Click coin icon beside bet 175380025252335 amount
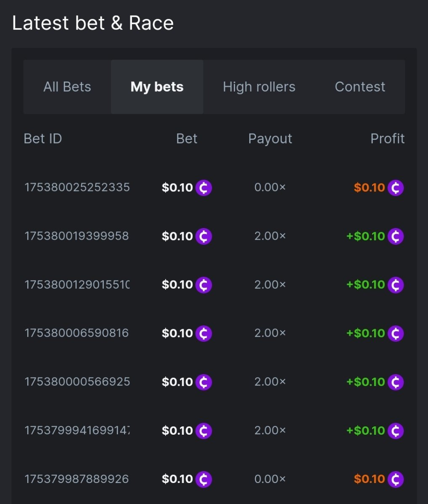This screenshot has height=504, width=428. point(204,188)
